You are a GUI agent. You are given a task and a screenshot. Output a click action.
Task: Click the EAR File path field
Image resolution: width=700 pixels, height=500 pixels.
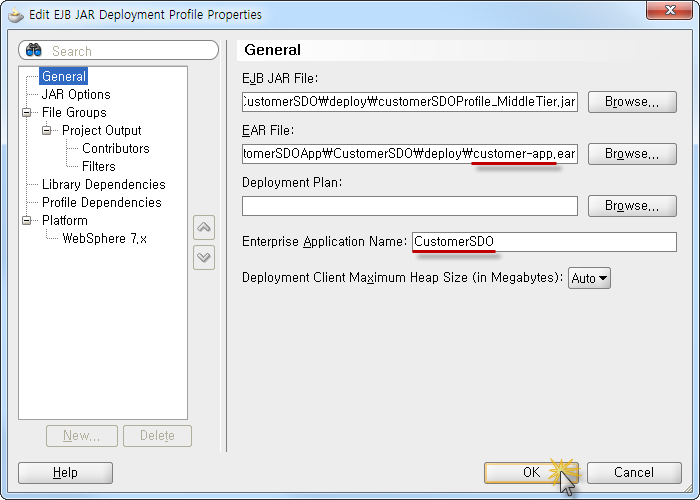[x=410, y=154]
